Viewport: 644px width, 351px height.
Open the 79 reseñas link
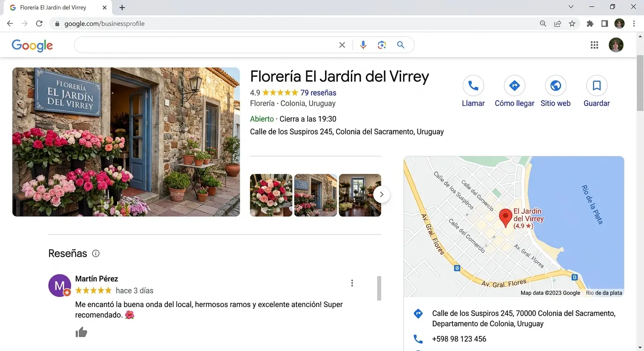click(x=318, y=93)
